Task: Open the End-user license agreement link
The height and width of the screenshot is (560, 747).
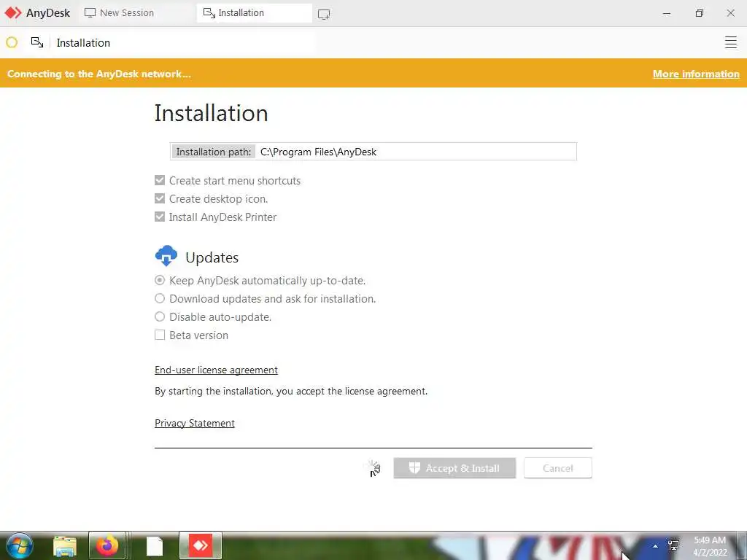Action: [x=216, y=370]
